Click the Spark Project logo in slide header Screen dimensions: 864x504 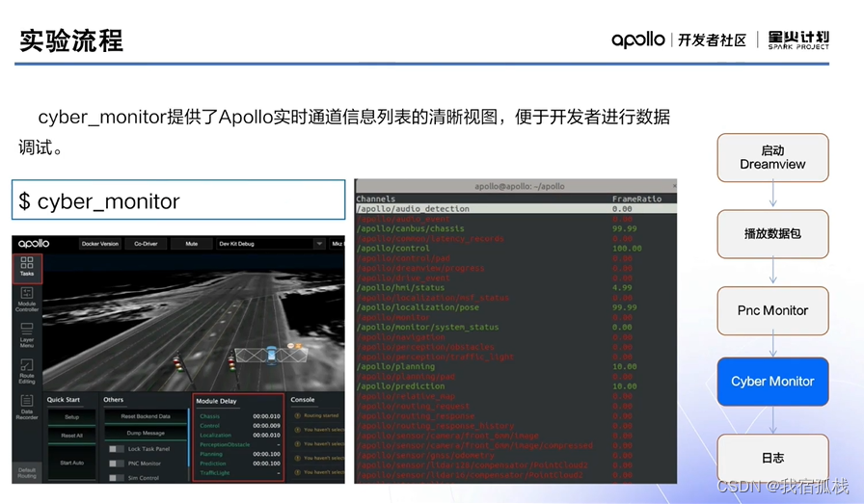click(798, 40)
